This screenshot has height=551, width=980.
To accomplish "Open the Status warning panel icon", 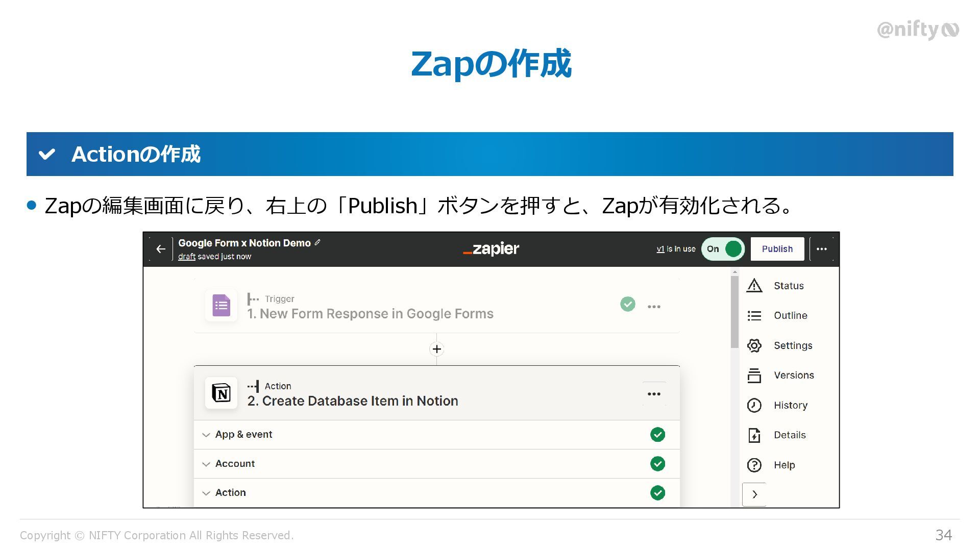I will click(754, 286).
